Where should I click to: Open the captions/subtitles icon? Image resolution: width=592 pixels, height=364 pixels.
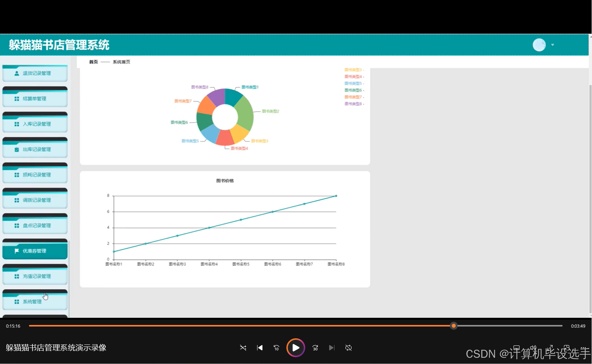(516, 348)
